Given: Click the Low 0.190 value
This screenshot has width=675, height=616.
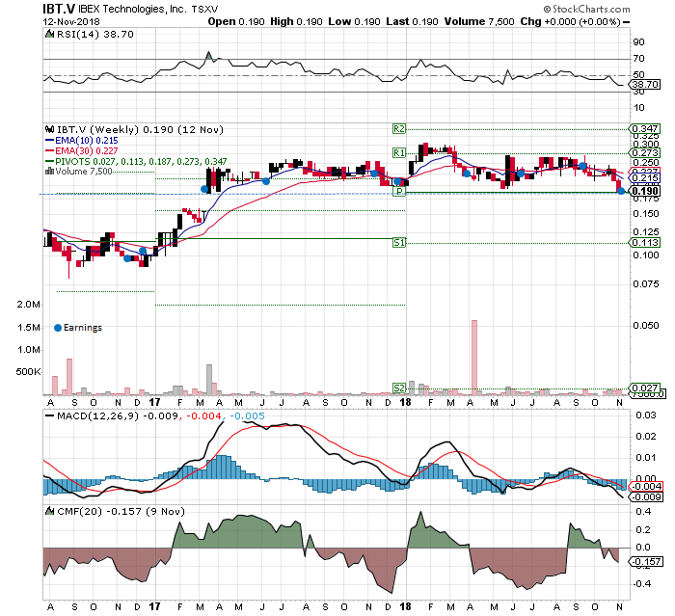Looking at the screenshot, I should pos(354,21).
